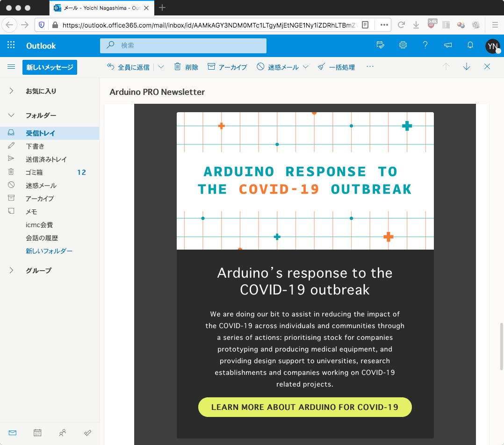Collapse the フォルダー folders section
504x445 pixels.
pos(11,115)
